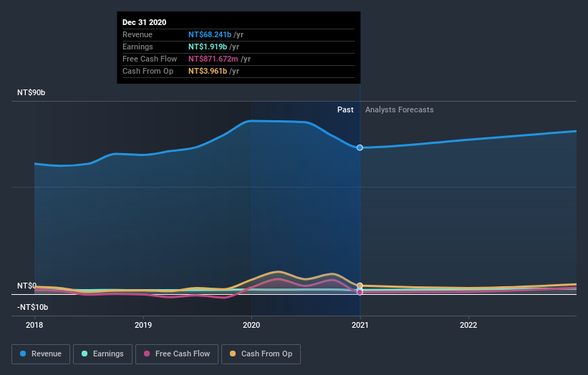Click the orange Cash From Op marker at 2021
Viewport: 588px width, 375px height.
tap(360, 286)
